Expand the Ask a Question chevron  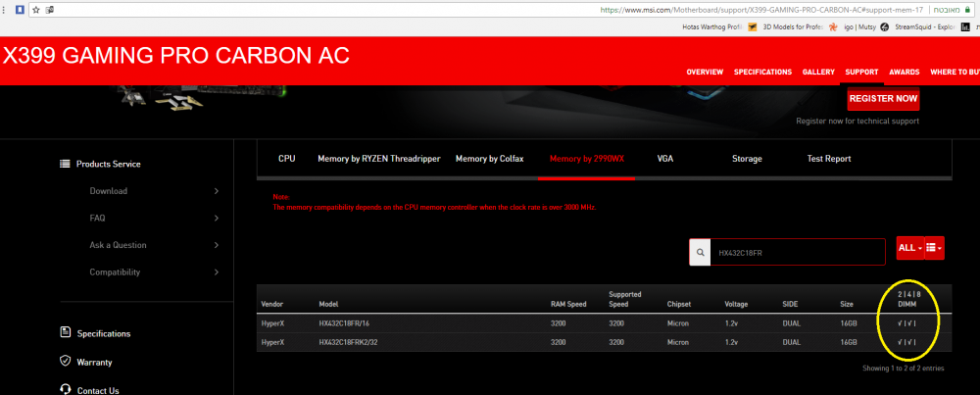tap(217, 245)
